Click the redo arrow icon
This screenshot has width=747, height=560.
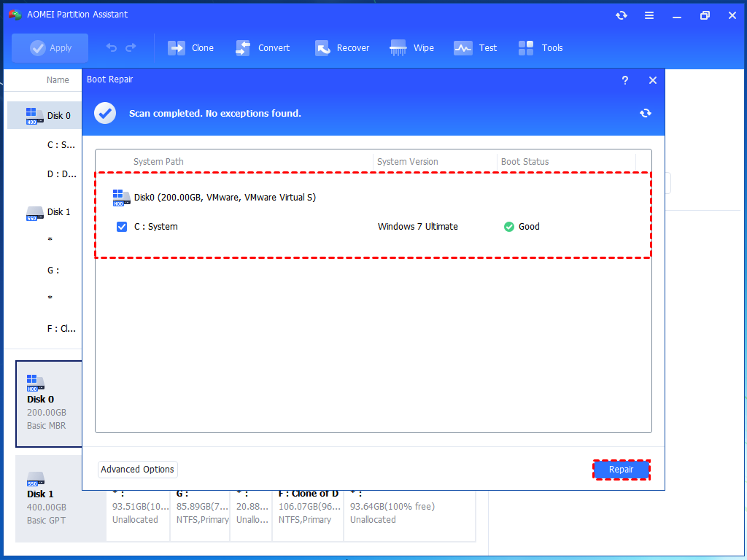[131, 47]
